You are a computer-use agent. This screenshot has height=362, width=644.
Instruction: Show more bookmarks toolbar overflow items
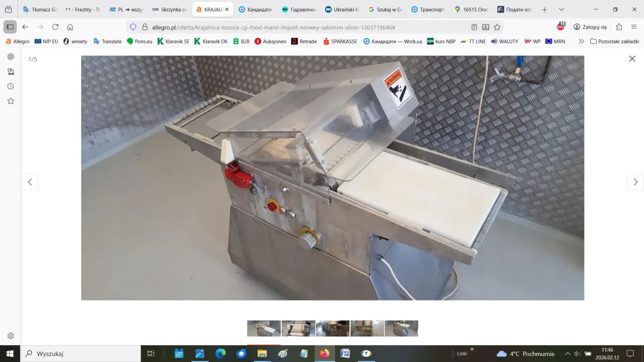pyautogui.click(x=581, y=42)
